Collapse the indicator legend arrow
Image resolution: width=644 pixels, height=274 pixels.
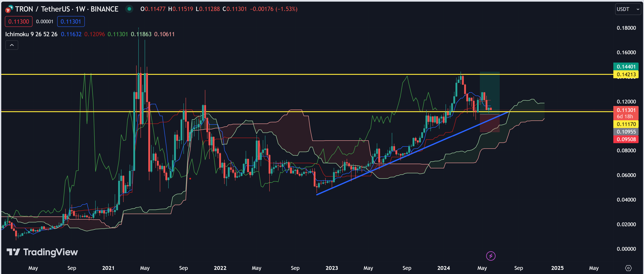pos(12,45)
